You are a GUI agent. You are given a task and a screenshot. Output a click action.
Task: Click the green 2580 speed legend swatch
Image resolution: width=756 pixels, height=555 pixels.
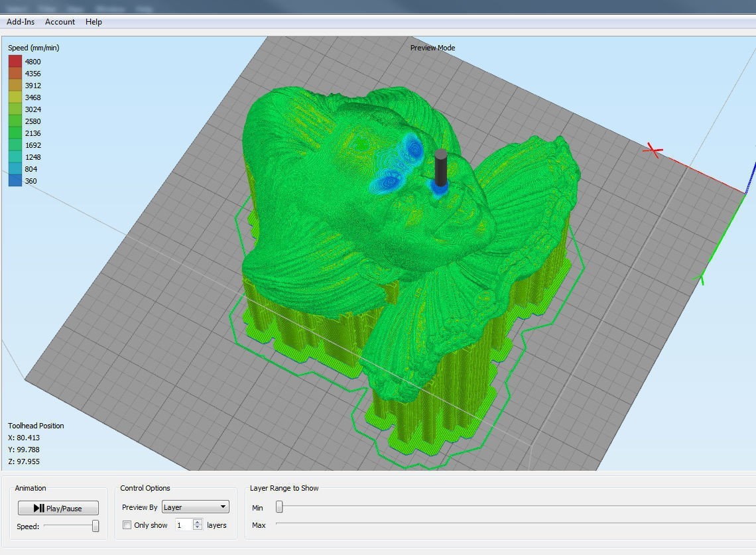coord(15,121)
